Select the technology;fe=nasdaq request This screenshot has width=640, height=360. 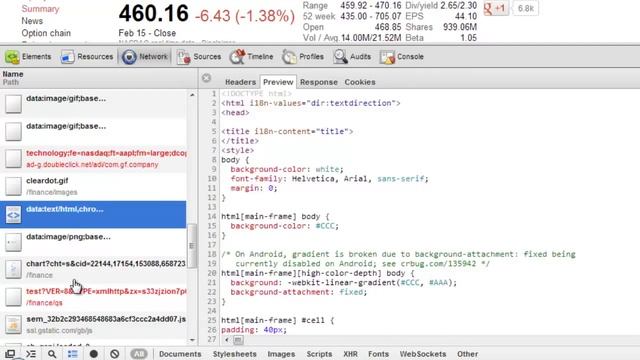[93, 158]
